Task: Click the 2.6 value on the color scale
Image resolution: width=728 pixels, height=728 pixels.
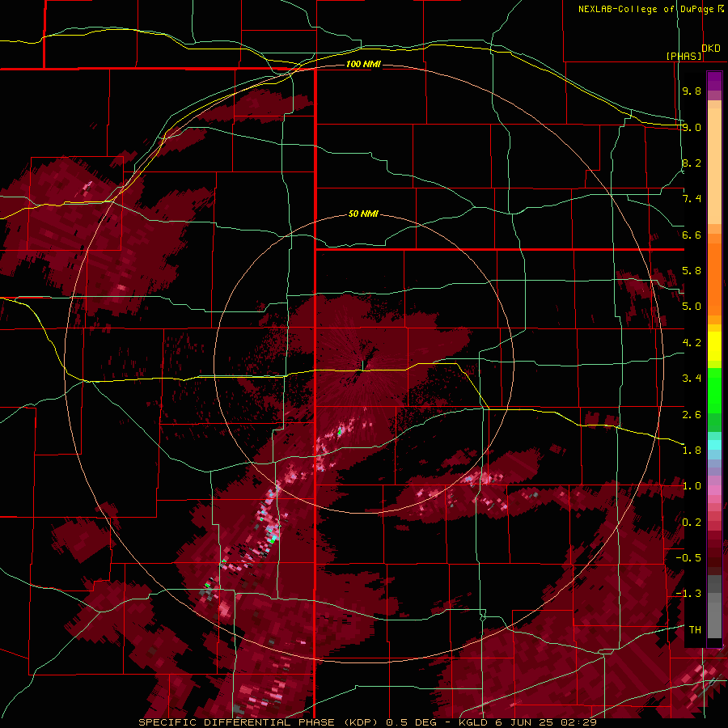Action: click(692, 415)
